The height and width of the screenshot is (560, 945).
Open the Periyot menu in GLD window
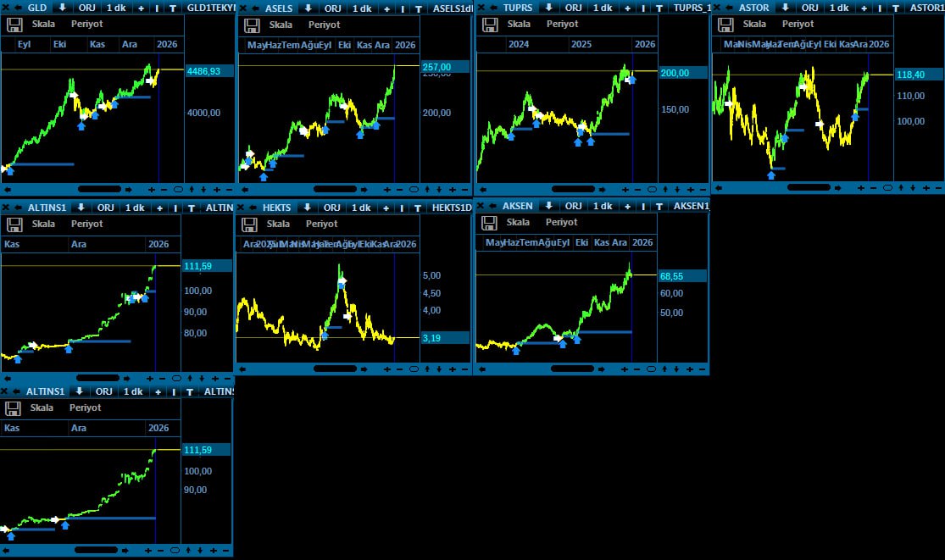(86, 24)
